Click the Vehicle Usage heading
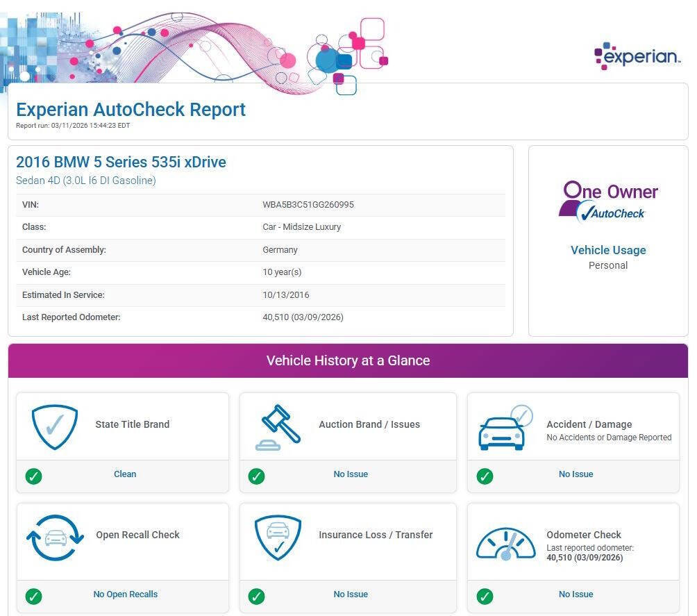The height and width of the screenshot is (616, 697). point(608,250)
